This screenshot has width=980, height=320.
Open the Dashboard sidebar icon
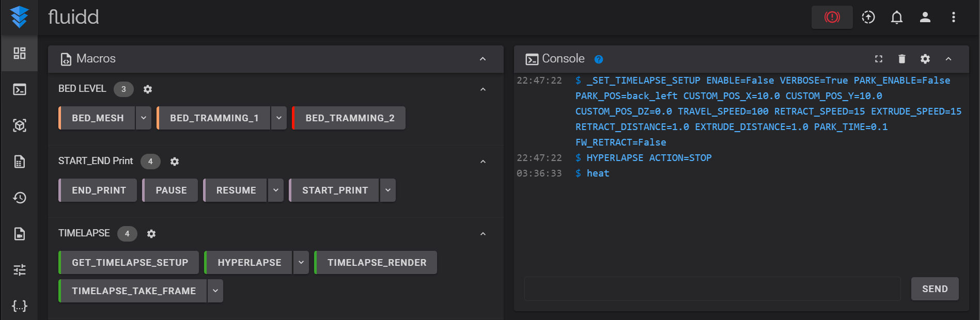[20, 53]
